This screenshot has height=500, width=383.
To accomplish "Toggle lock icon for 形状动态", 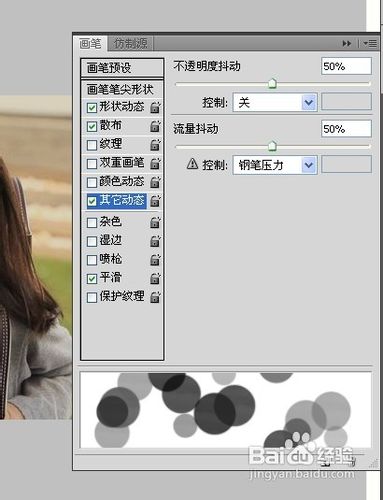I will [155, 107].
